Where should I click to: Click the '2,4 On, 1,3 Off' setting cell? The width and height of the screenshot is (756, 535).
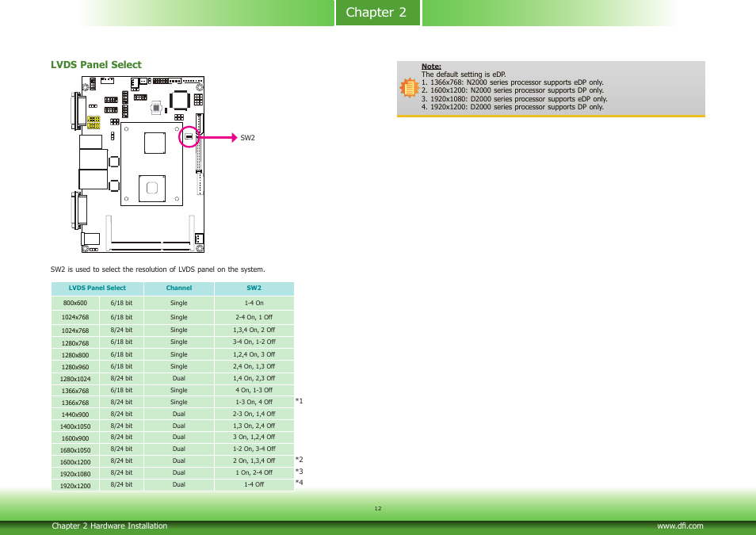[x=254, y=367]
